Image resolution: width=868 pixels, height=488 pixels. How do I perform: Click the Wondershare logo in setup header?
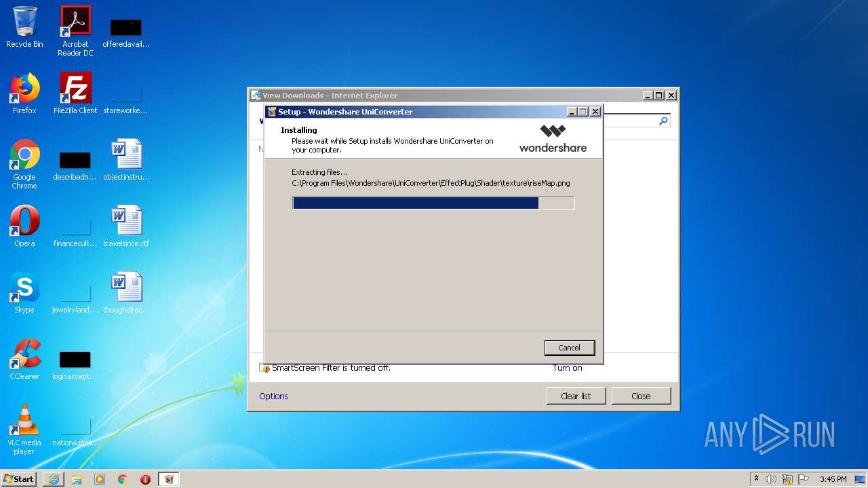tap(553, 138)
